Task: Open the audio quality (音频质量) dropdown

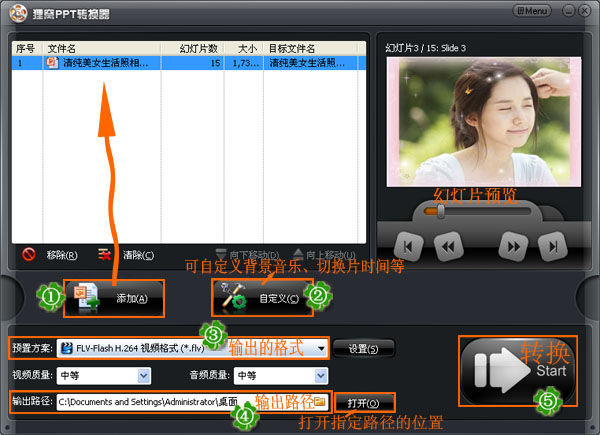Action: [281, 376]
